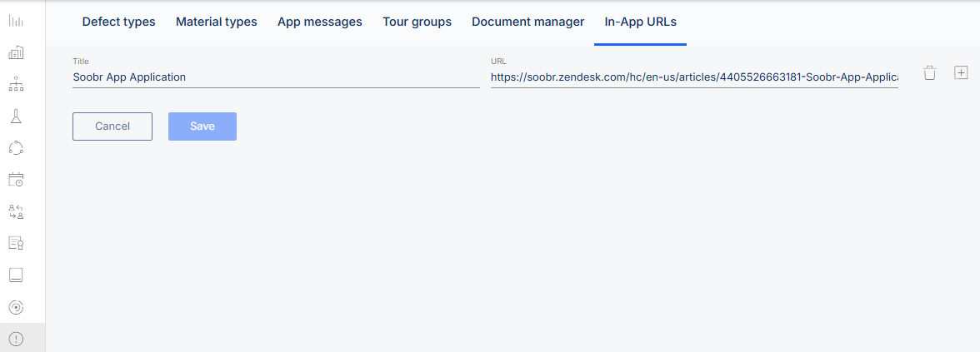Open the hierarchy org-chart sidebar icon
This screenshot has height=352, width=980.
coord(16,84)
